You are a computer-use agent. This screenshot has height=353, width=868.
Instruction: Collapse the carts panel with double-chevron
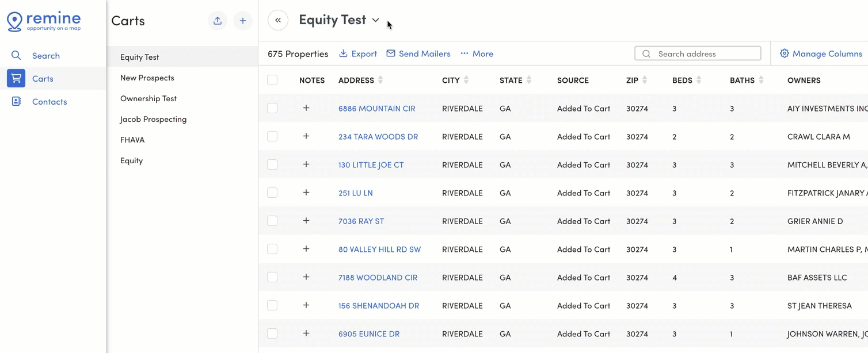click(x=278, y=20)
